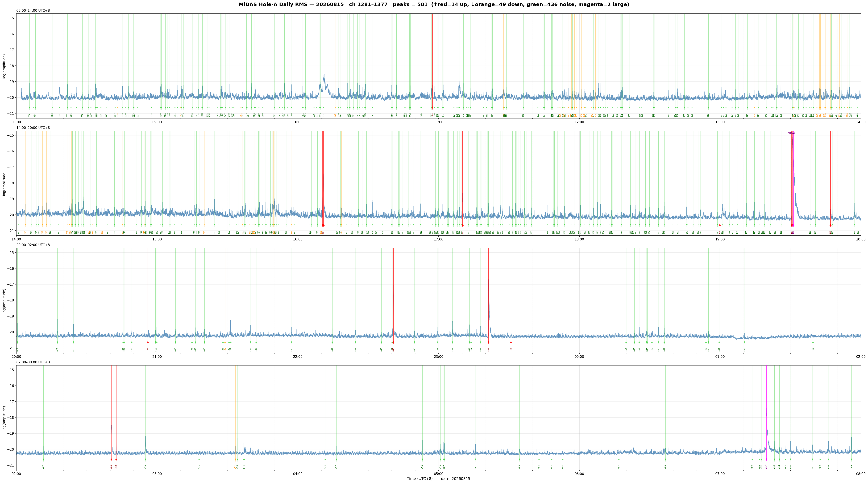868x483 pixels.
Task: Click peak number label "499"
Action: [x=828, y=467]
